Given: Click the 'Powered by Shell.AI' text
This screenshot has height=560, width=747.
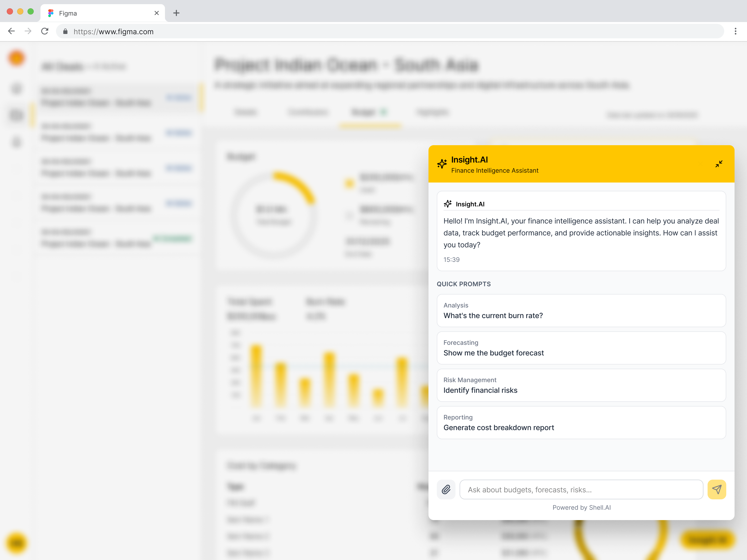Looking at the screenshot, I should pyautogui.click(x=582, y=507).
